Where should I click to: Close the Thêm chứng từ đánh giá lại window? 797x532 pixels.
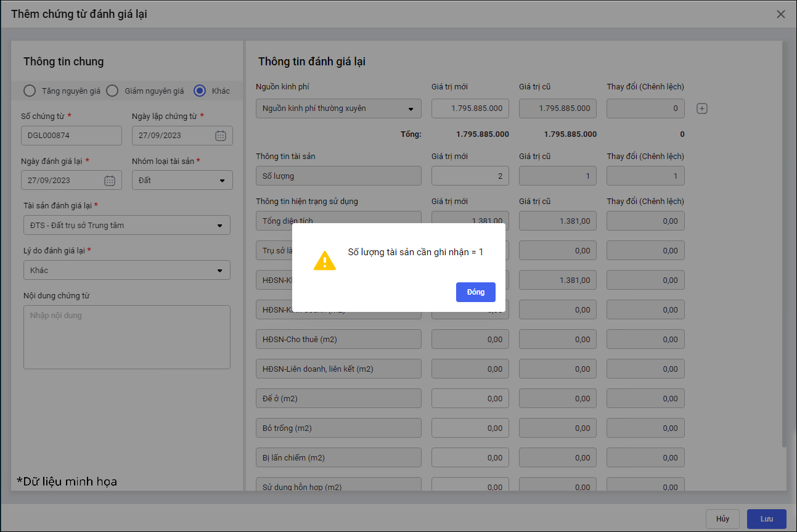pos(780,14)
